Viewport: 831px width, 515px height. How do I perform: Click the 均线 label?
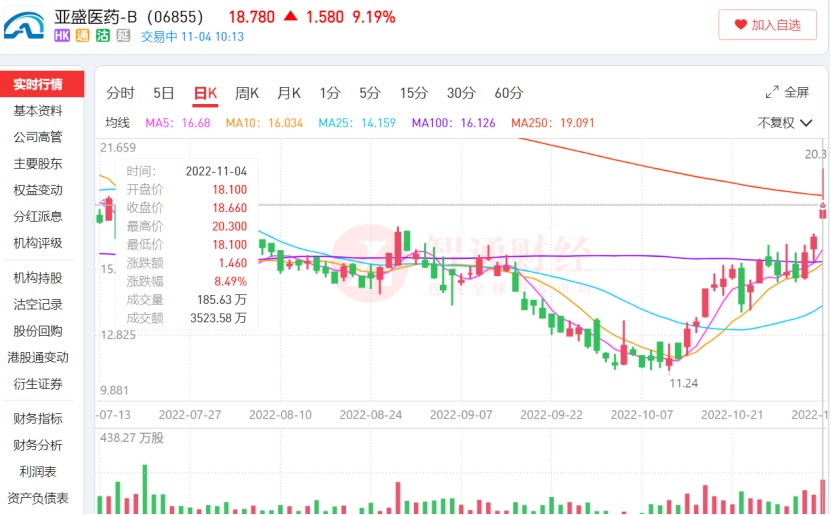117,123
